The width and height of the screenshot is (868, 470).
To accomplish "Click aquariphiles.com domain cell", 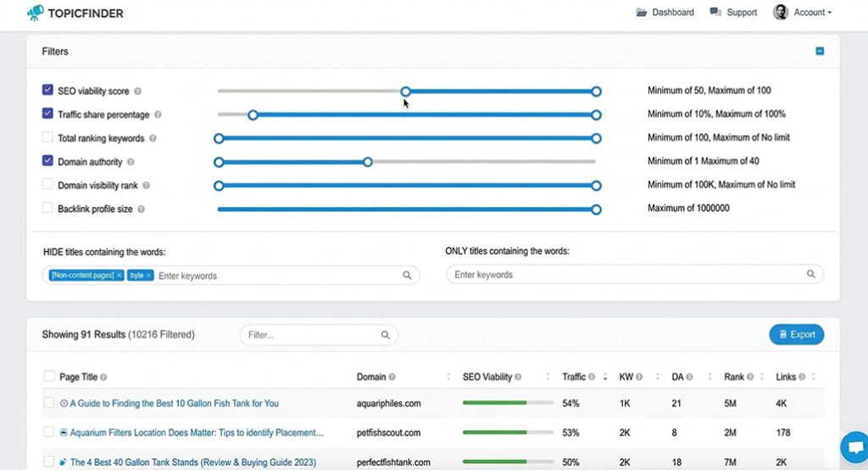I will coord(388,404).
